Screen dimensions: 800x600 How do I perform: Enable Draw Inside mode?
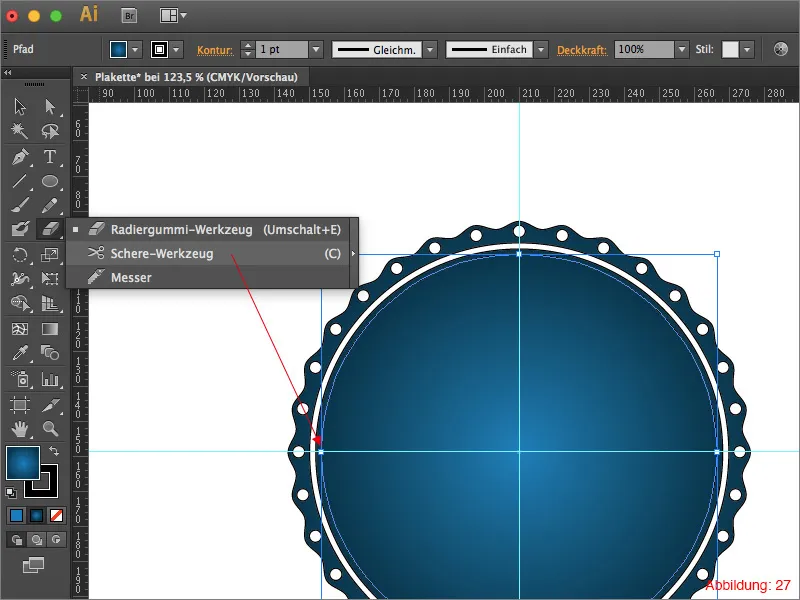56,539
